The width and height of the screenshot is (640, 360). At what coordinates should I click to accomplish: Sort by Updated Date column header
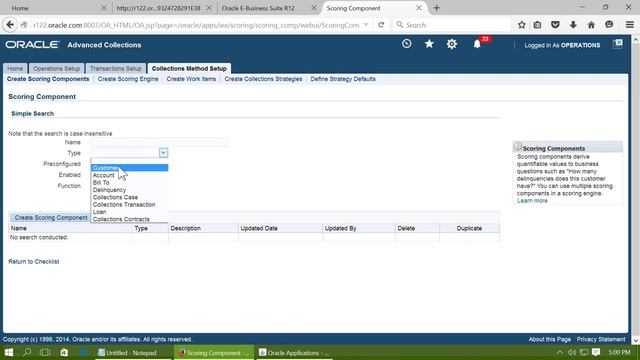[x=259, y=229]
